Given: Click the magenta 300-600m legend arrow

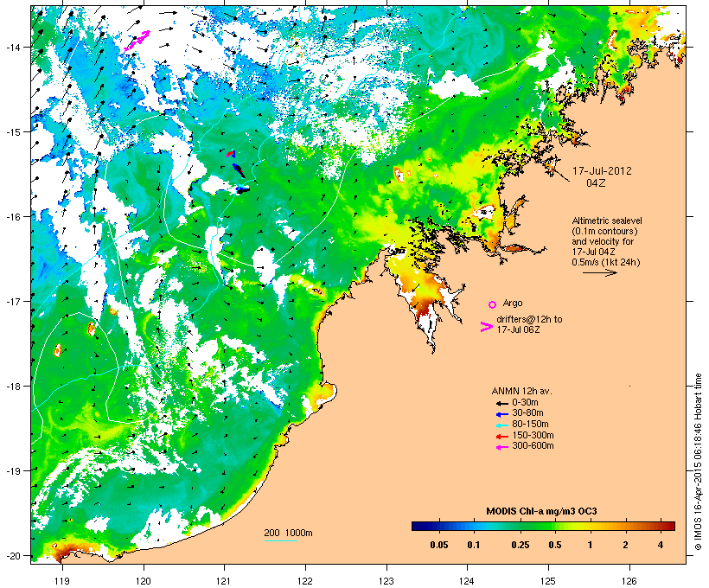Looking at the screenshot, I should (x=501, y=447).
